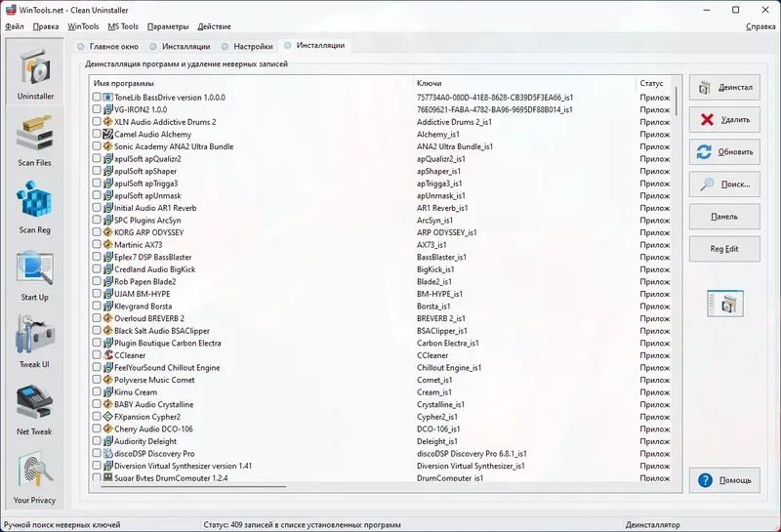The image size is (781, 532).
Task: Open the Справка menu
Action: pos(760,26)
